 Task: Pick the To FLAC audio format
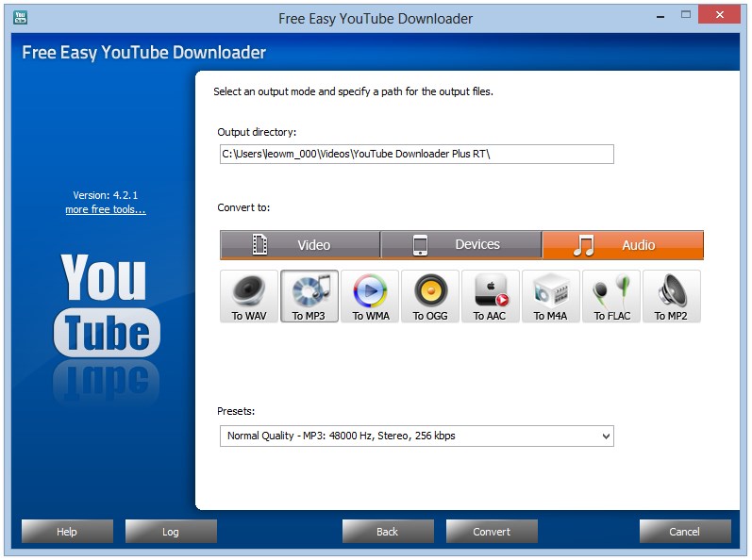(x=611, y=296)
